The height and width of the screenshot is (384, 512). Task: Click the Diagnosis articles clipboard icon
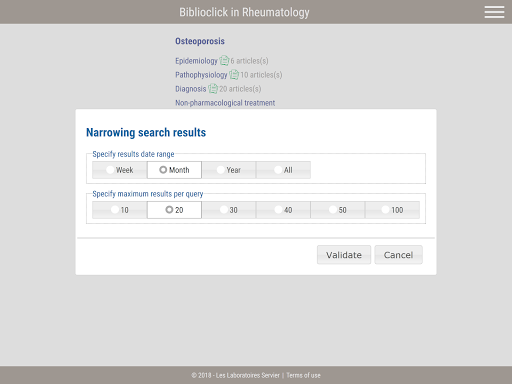213,88
